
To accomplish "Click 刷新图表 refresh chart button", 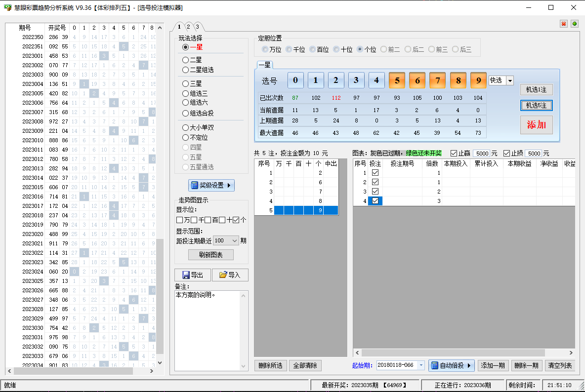I will 211,255.
